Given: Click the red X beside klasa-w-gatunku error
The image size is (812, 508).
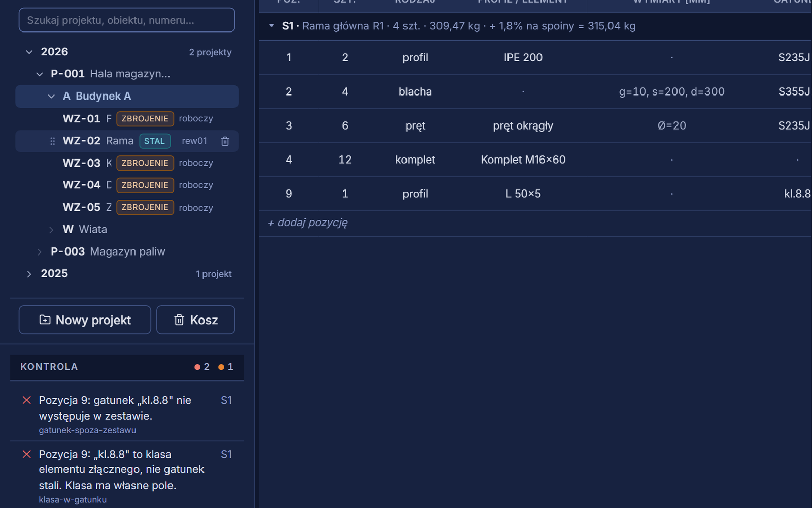Looking at the screenshot, I should [x=27, y=454].
